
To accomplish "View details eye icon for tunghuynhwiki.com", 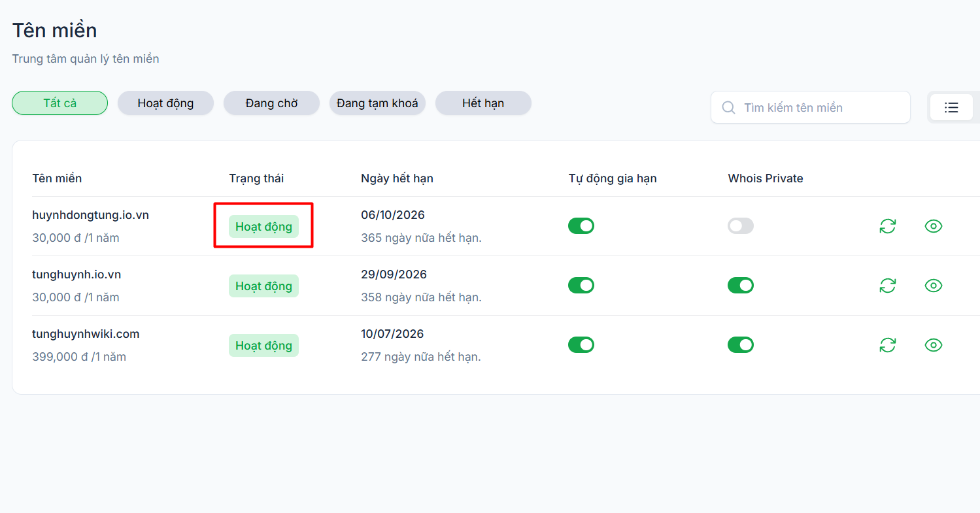I will pos(934,345).
